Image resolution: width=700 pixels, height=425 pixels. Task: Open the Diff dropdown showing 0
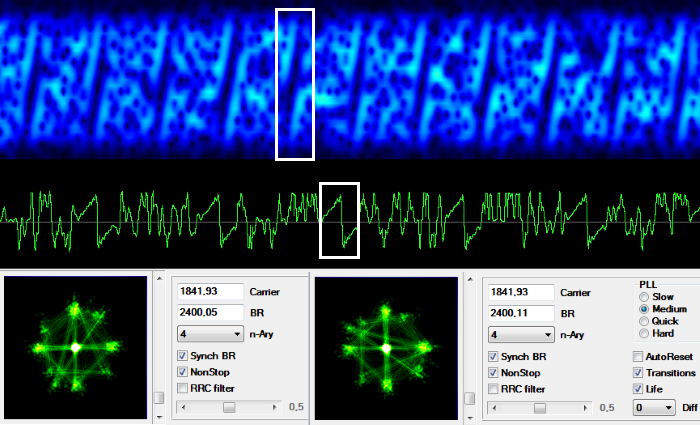click(654, 408)
